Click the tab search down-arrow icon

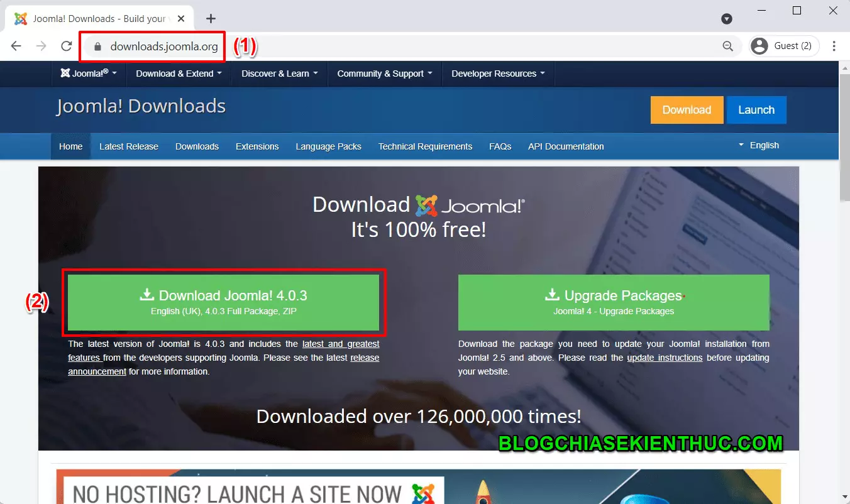(727, 19)
